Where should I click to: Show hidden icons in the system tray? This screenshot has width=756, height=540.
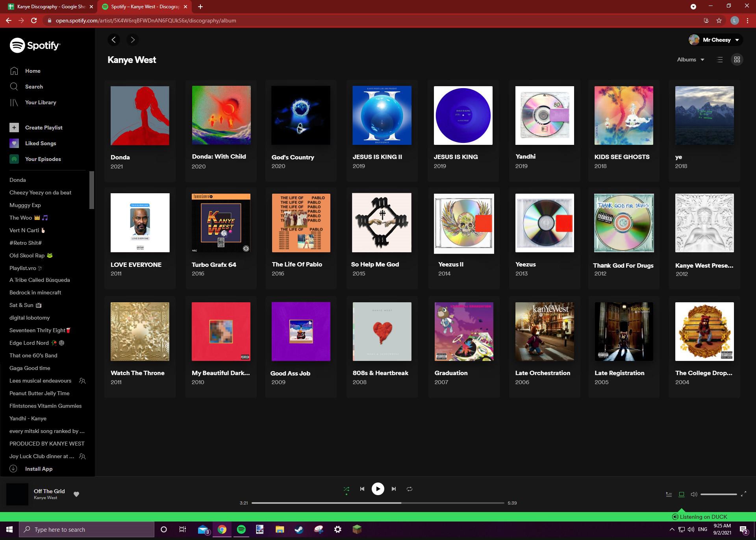tap(672, 529)
